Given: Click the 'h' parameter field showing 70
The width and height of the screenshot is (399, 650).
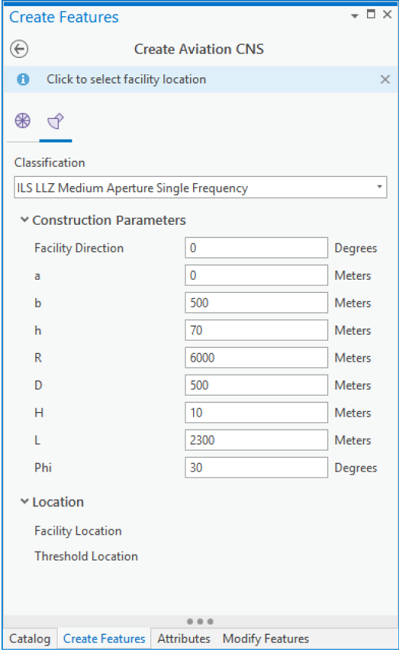Looking at the screenshot, I should click(256, 330).
